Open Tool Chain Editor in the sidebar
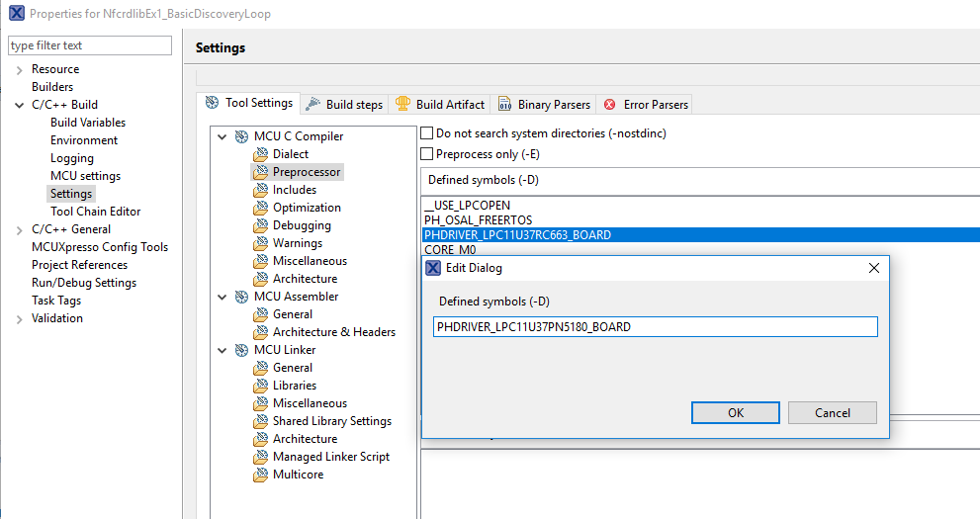 coord(95,212)
